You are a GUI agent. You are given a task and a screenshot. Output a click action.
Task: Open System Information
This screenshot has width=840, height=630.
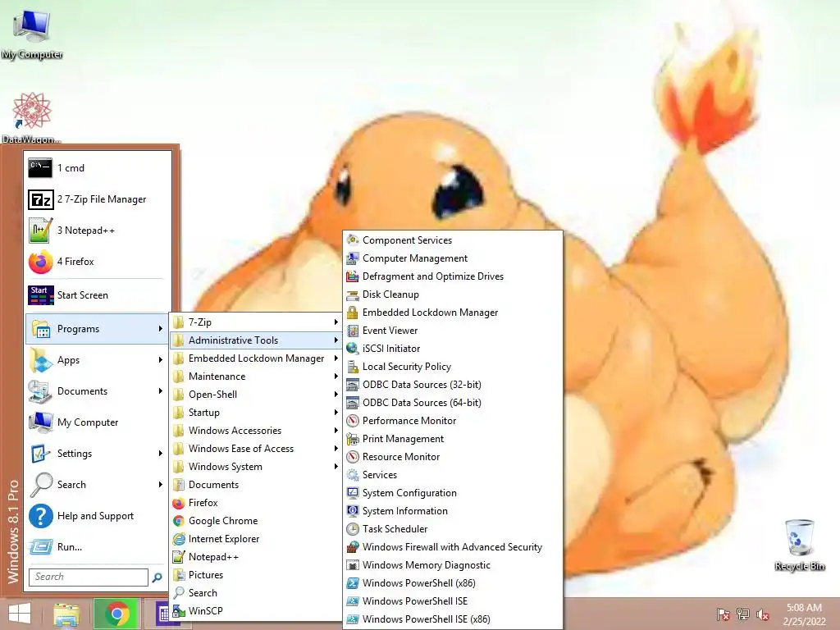(x=453, y=510)
